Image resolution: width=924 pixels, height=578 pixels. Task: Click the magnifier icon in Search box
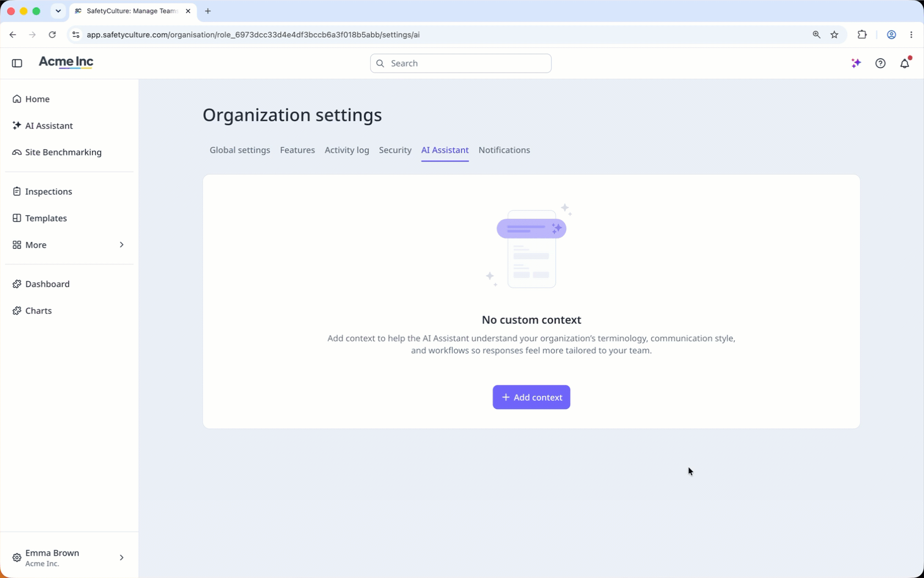pos(380,63)
